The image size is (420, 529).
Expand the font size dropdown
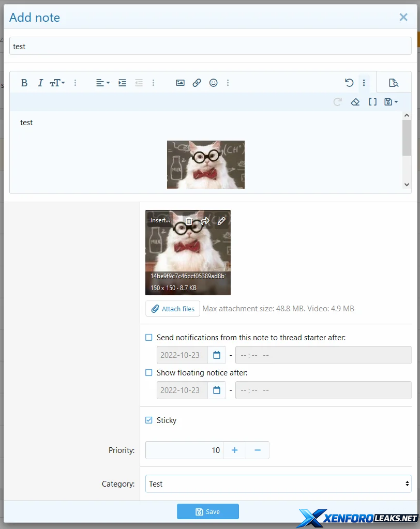57,83
